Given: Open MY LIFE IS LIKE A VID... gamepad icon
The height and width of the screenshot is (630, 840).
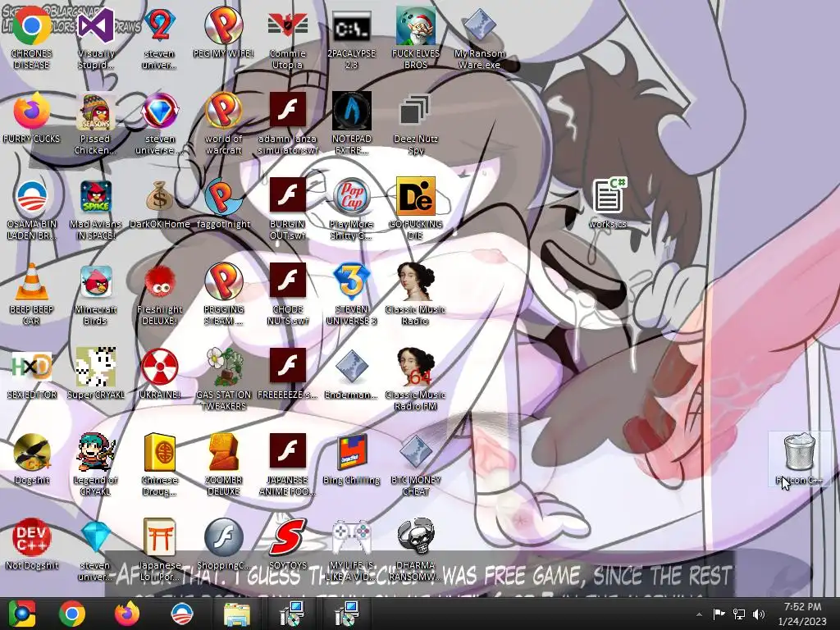Looking at the screenshot, I should point(351,550).
